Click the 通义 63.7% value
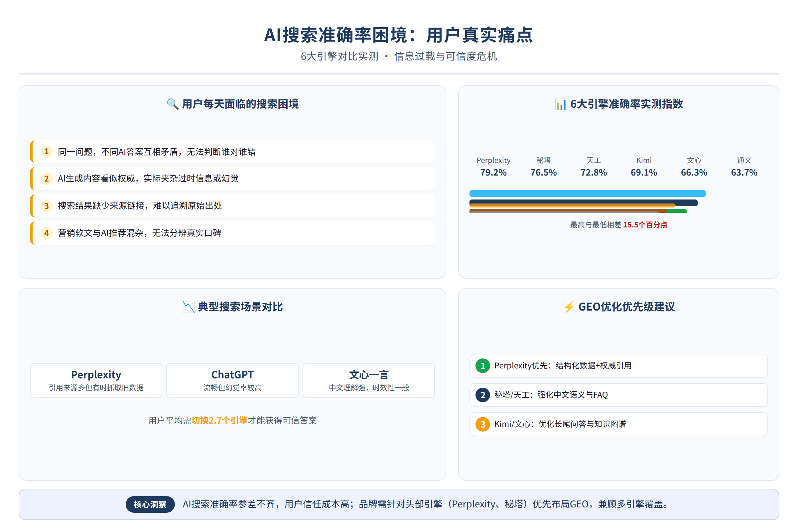Screen dimensions: 798x532 (744, 173)
